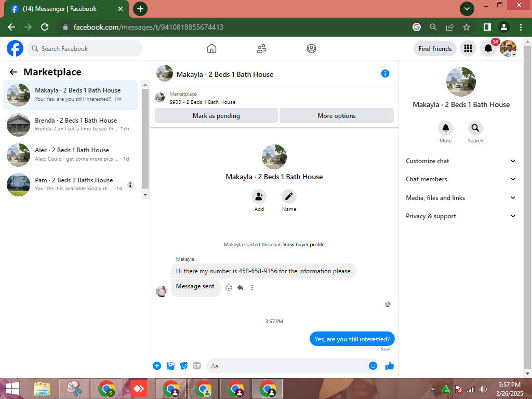Viewport: 532px width, 399px height.
Task: Open more actions plus icon
Action: 157,366
